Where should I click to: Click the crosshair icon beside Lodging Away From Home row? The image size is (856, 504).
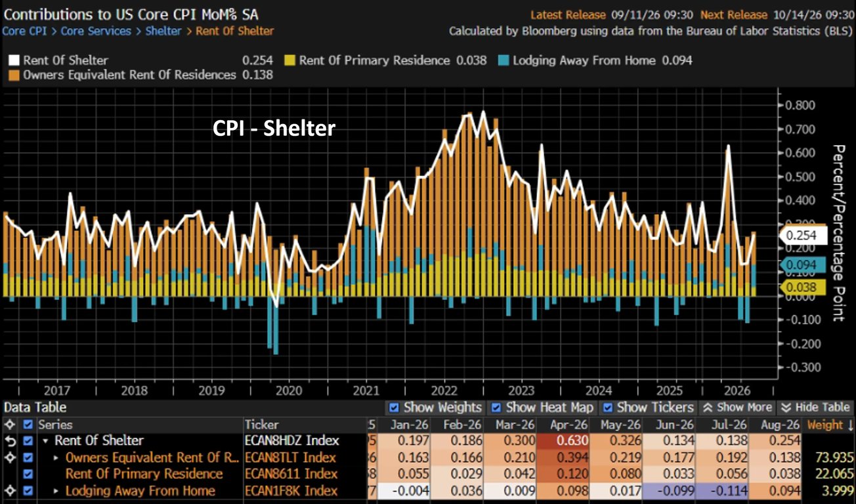[9, 490]
